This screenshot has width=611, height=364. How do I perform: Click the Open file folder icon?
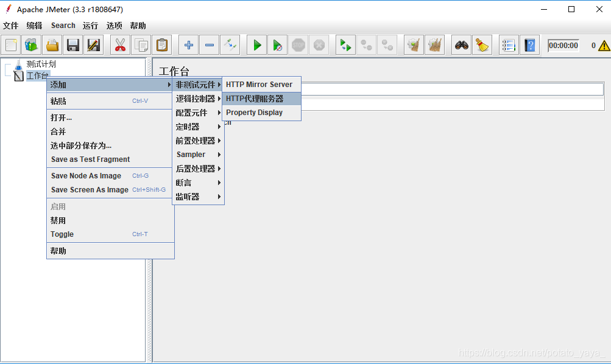click(x=52, y=45)
